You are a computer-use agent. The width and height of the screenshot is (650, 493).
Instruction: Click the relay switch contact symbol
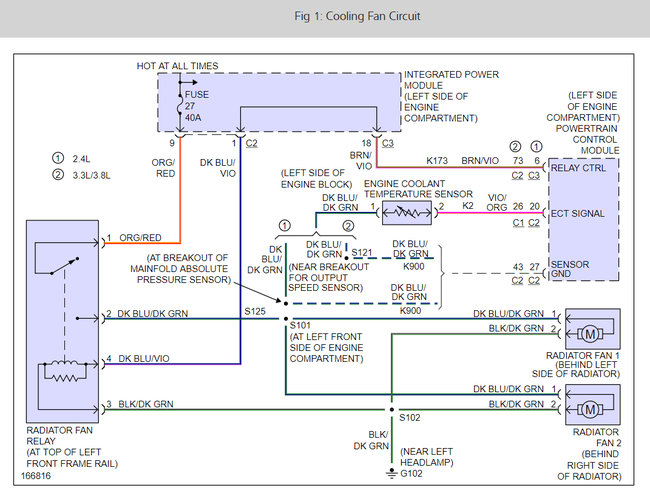tap(64, 266)
